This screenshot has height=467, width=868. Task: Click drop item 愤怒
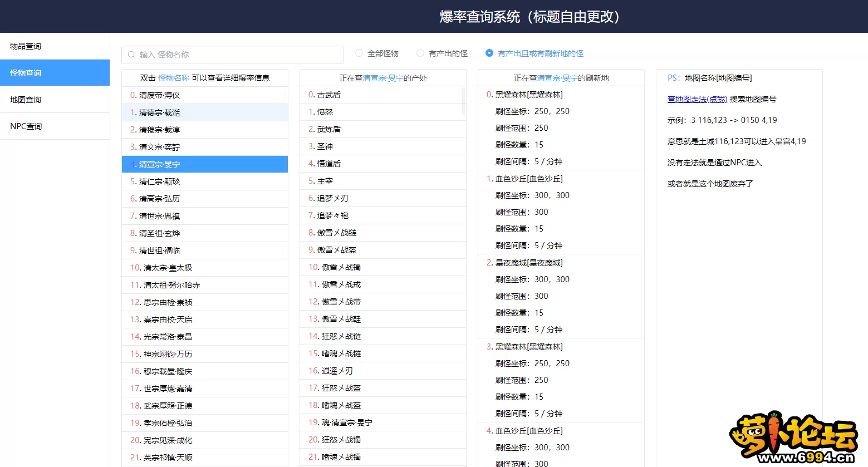click(x=383, y=112)
